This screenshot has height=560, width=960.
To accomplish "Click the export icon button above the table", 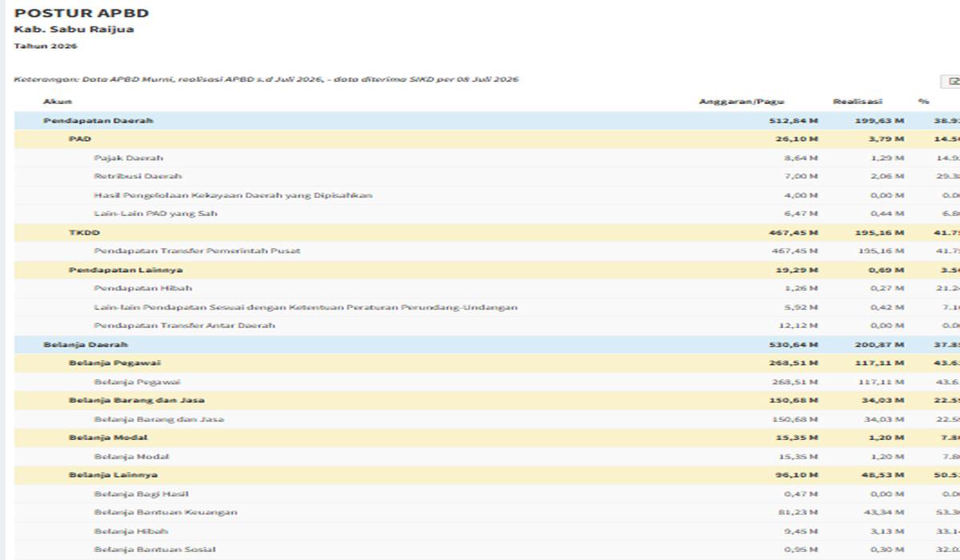I will 952,82.
